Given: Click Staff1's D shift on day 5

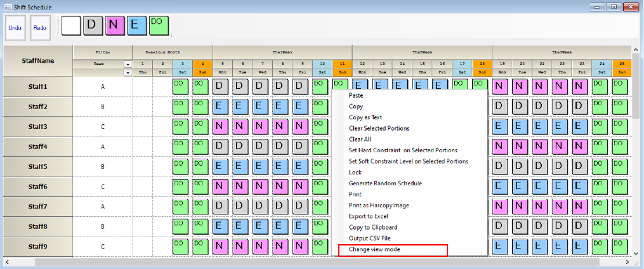Looking at the screenshot, I should tap(222, 87).
